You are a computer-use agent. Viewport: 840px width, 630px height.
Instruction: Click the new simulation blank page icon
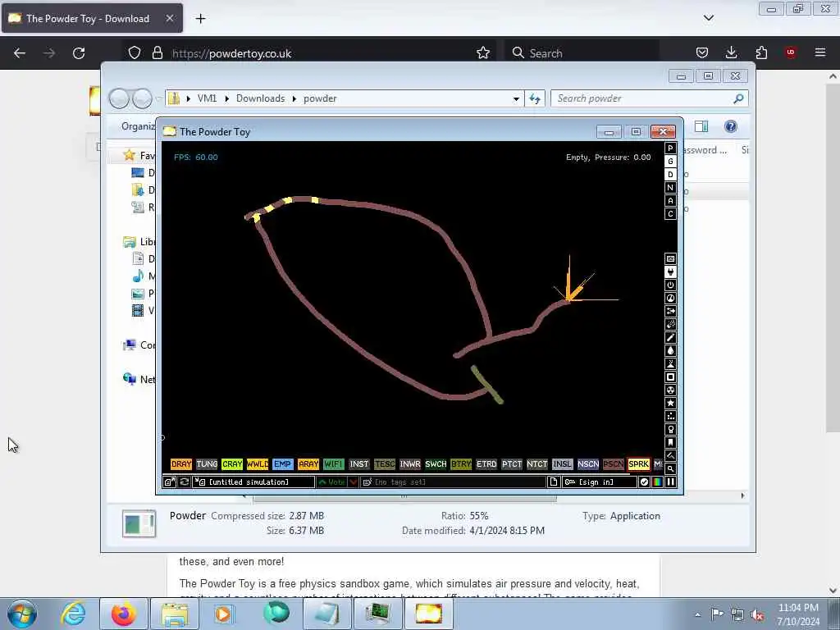coord(554,482)
